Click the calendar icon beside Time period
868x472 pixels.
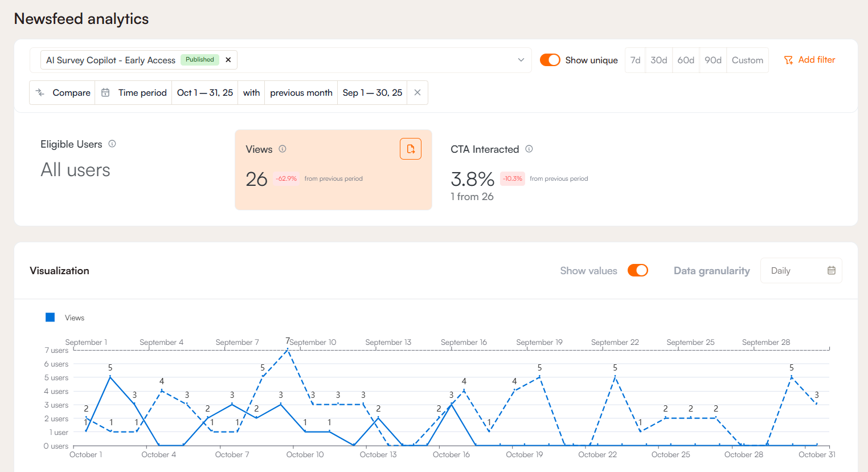(x=105, y=92)
